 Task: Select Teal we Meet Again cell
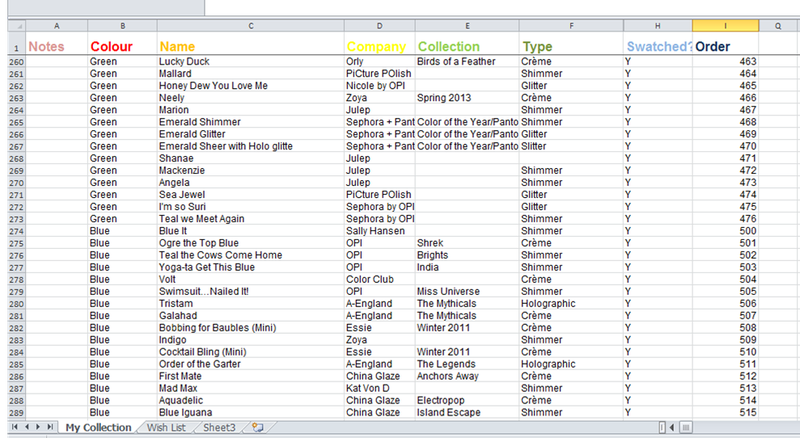[x=251, y=219]
